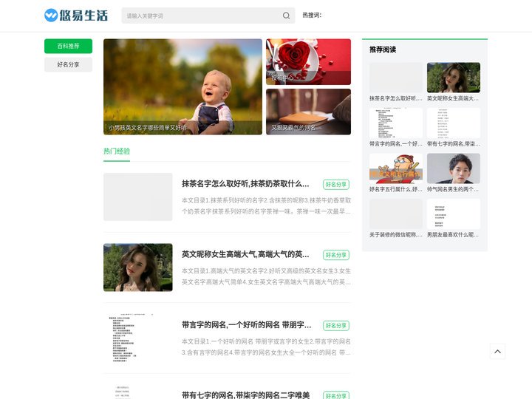Click 好名分享 tag beside 带有七字的网名 article

click(x=336, y=395)
